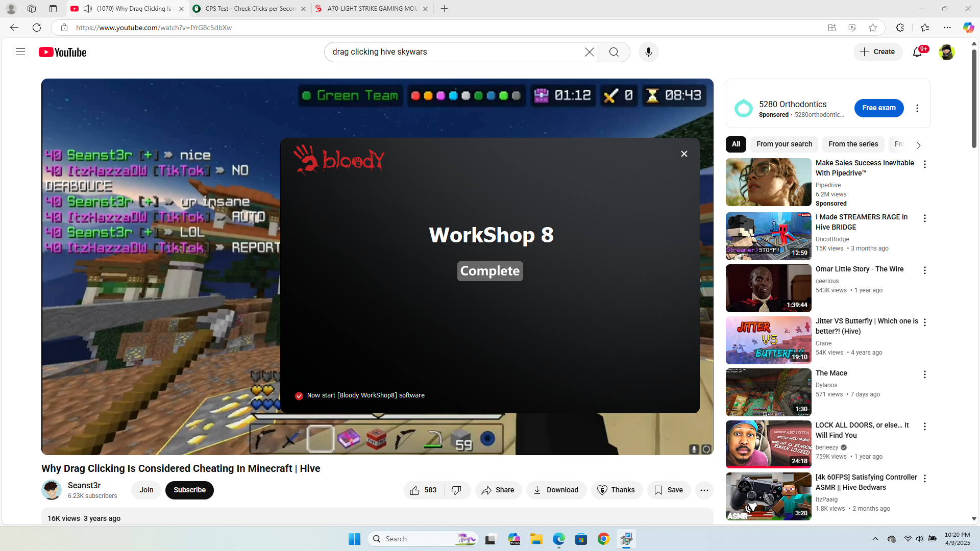Dislike the video with thumbs down
The height and width of the screenshot is (551, 980).
[x=457, y=490]
